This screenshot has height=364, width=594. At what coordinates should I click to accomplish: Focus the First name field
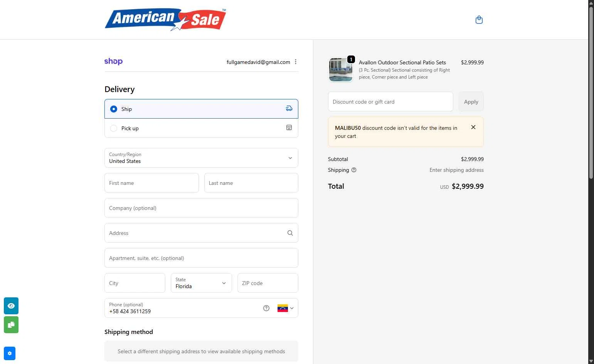151,183
